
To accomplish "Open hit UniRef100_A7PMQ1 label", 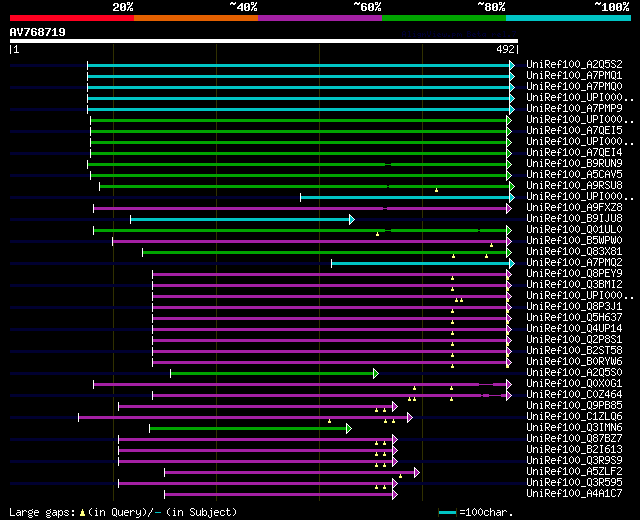I will (x=574, y=76).
